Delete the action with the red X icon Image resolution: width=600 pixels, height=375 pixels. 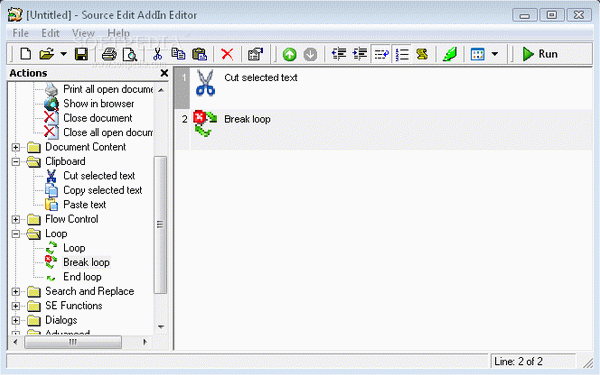click(227, 54)
